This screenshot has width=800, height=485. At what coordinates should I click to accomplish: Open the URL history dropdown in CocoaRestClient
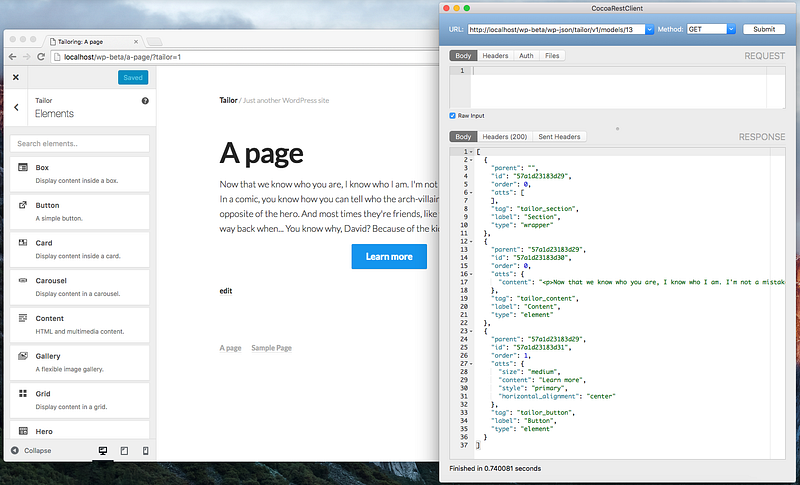649,30
